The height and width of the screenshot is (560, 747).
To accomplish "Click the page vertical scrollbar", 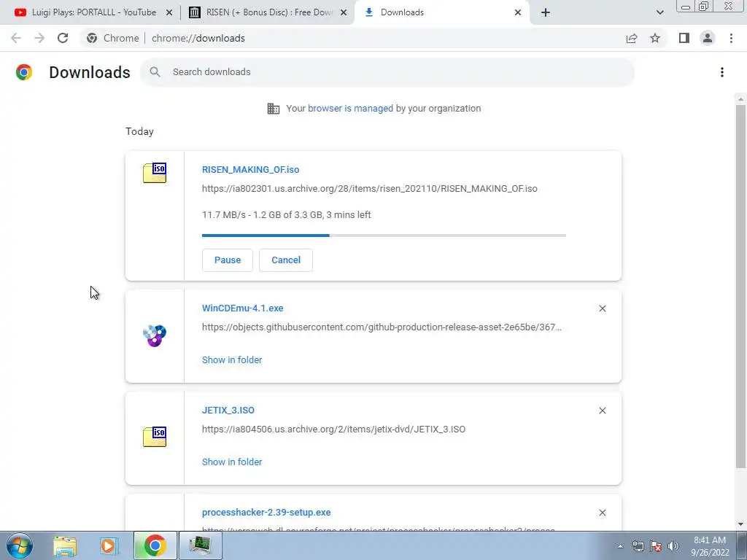I will coord(740,286).
